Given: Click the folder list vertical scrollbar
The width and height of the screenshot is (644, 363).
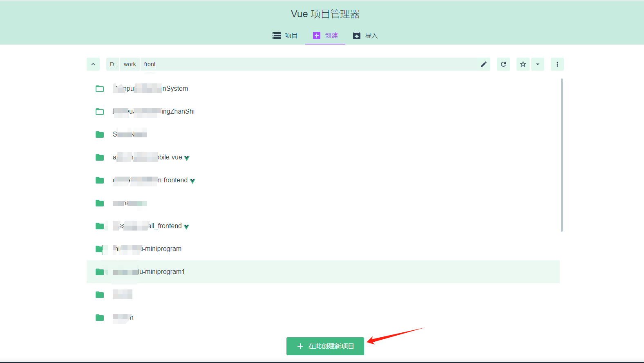Looking at the screenshot, I should (562, 155).
